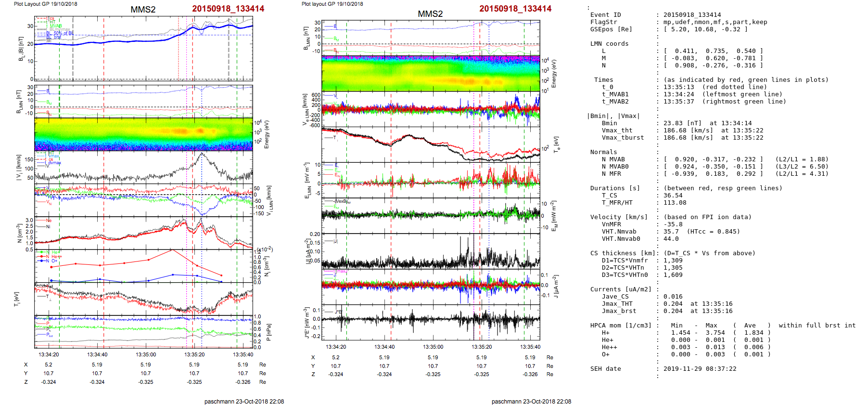Viewport: 868px width, 405px height.
Task: Click the HPCA mom [1/cm3] heading
Action: click(621, 326)
